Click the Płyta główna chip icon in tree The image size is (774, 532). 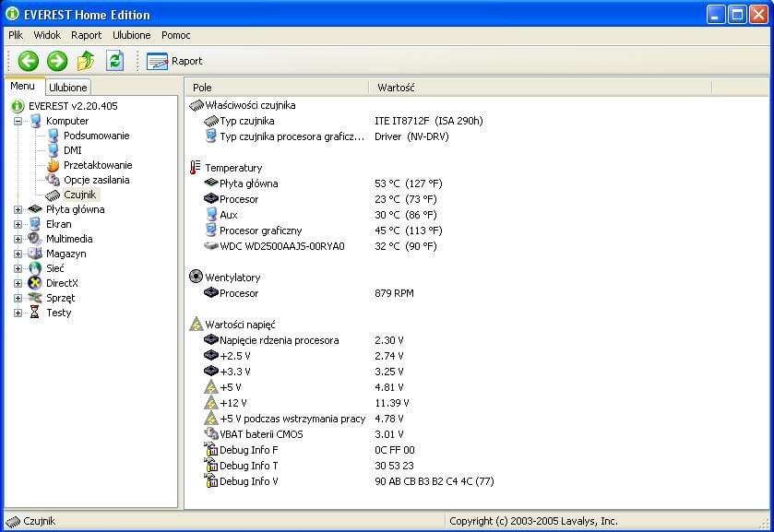(x=35, y=209)
